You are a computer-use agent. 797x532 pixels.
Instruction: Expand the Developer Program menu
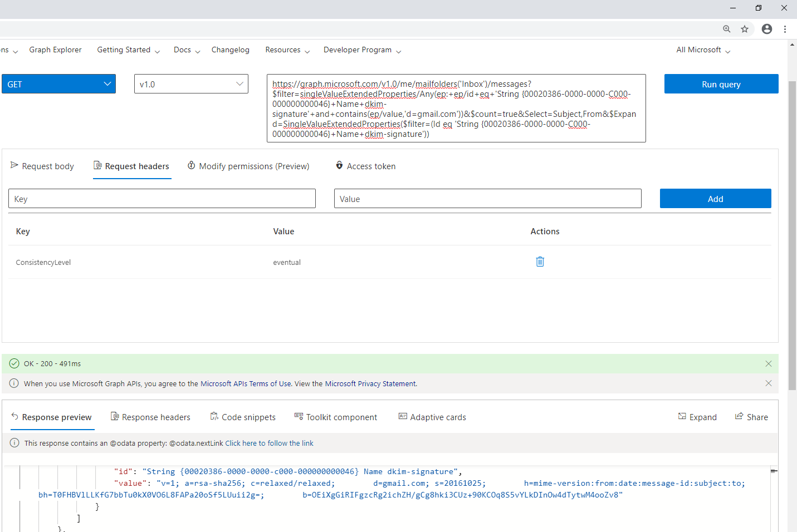(x=362, y=50)
